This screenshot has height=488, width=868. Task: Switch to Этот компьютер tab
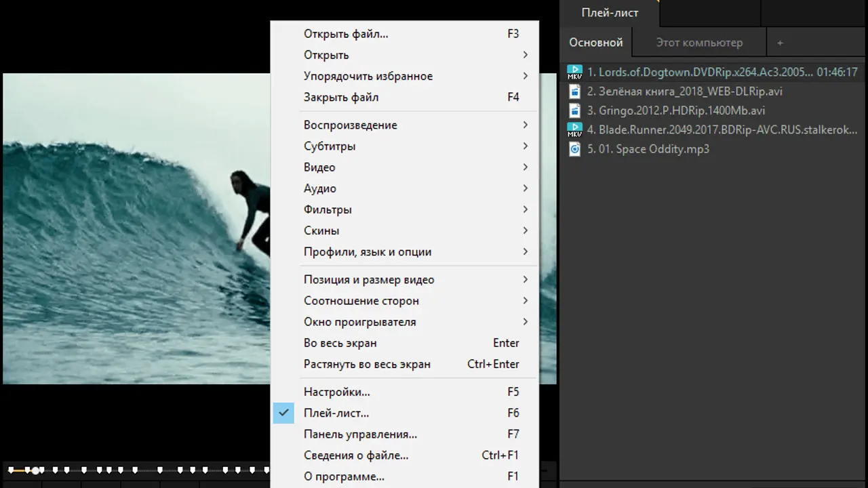click(699, 43)
